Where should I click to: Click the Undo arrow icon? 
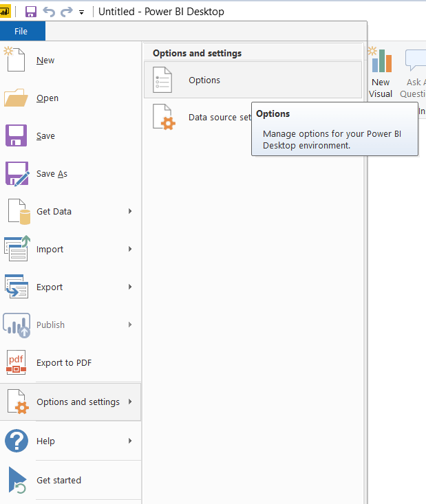tap(49, 12)
